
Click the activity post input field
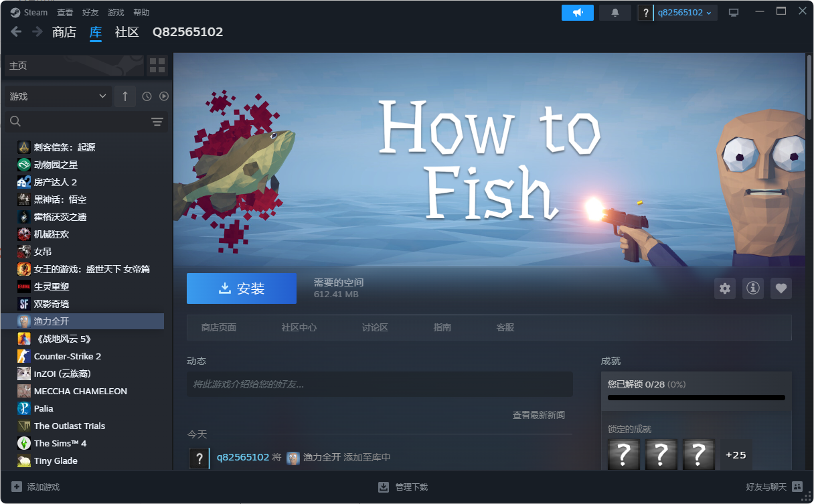(x=380, y=384)
